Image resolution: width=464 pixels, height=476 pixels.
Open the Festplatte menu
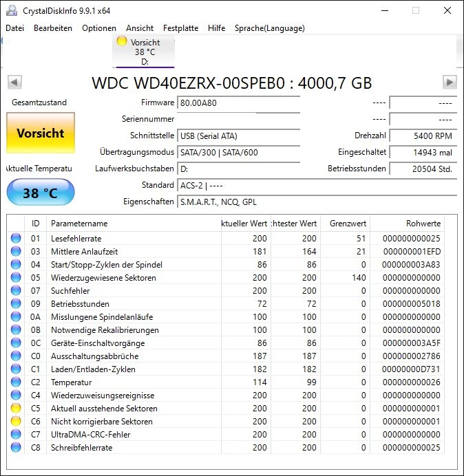tap(180, 28)
